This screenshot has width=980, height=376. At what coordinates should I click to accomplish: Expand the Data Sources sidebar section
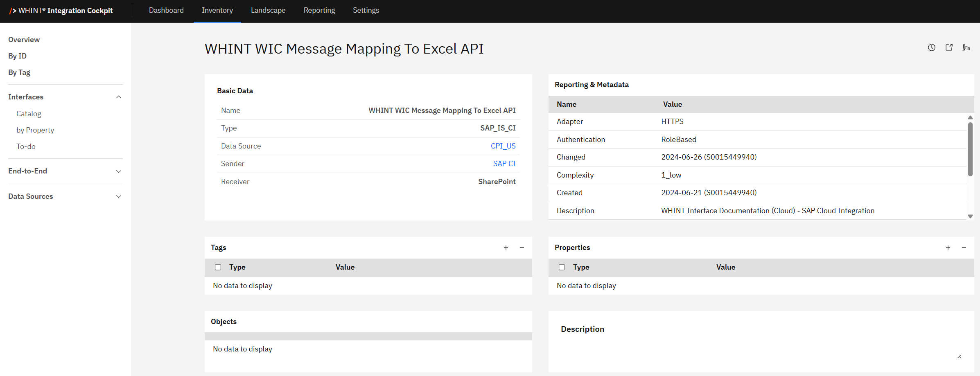tap(119, 196)
